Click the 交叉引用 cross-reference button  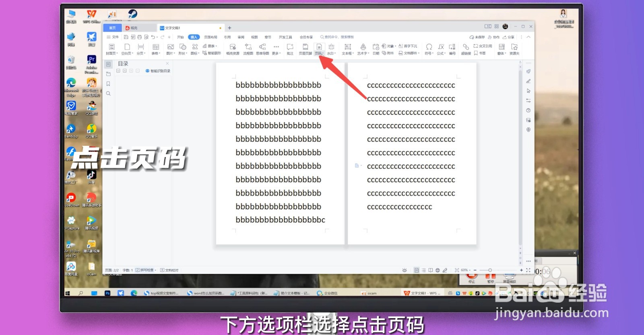[483, 46]
